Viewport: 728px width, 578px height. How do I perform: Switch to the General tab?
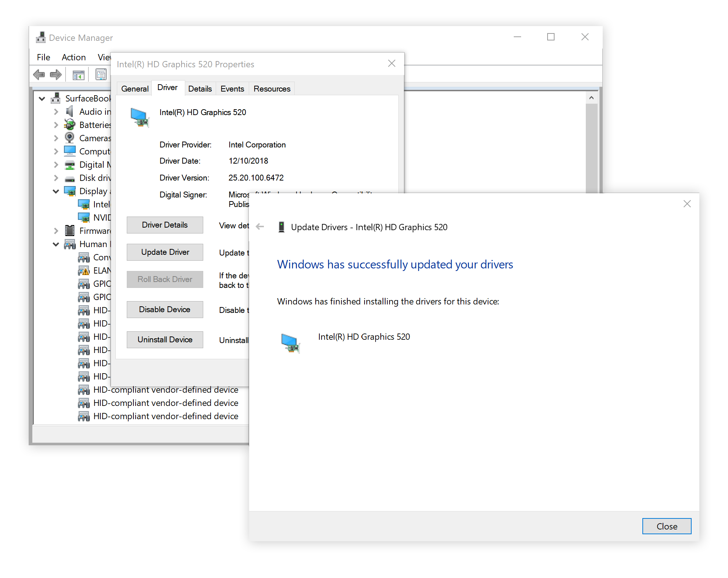tap(135, 89)
